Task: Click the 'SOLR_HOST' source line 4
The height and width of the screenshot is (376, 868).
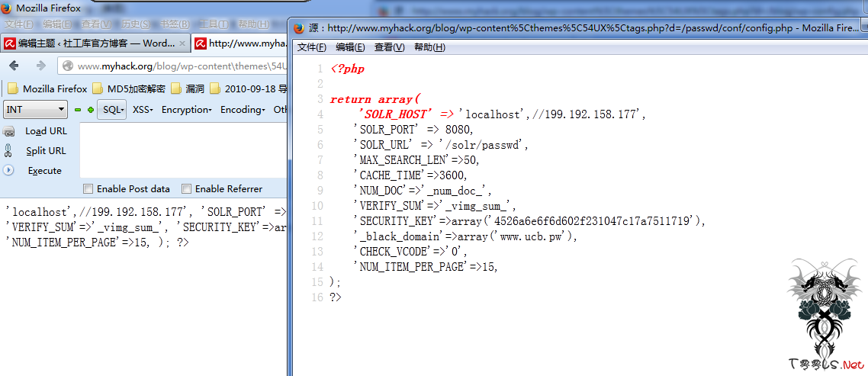Action: (503, 114)
